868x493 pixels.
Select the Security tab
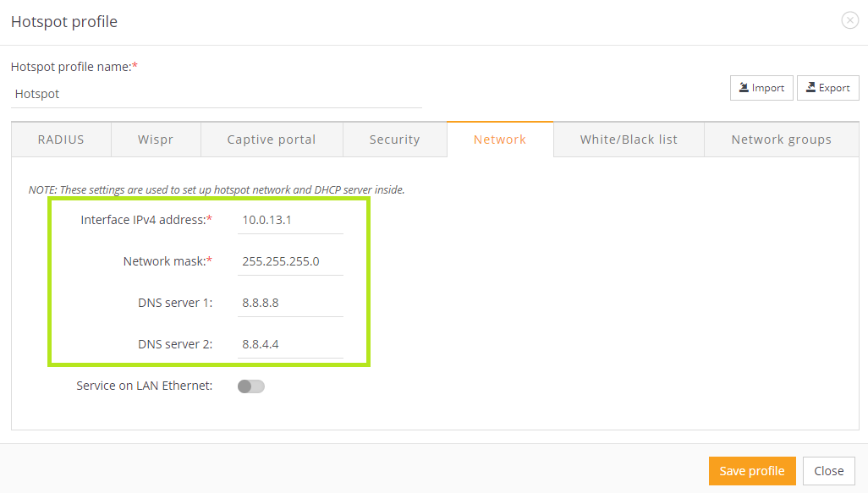coord(394,140)
